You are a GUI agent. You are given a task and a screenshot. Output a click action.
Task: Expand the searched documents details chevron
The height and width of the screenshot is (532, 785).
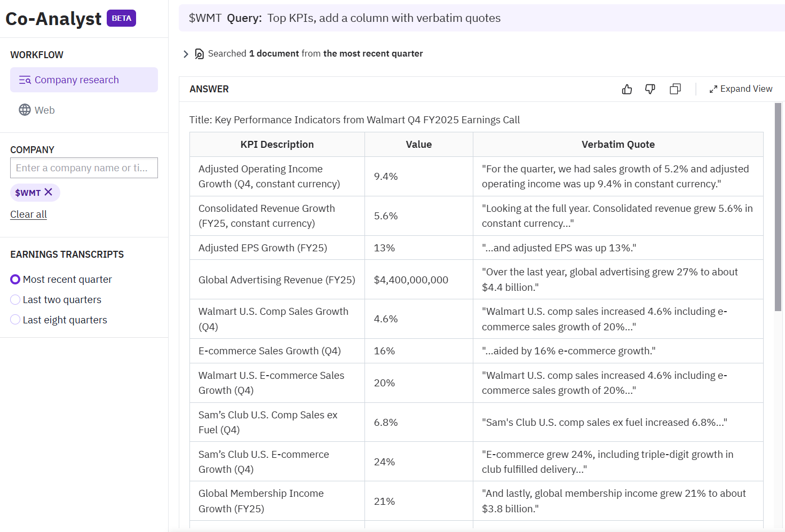tap(186, 54)
